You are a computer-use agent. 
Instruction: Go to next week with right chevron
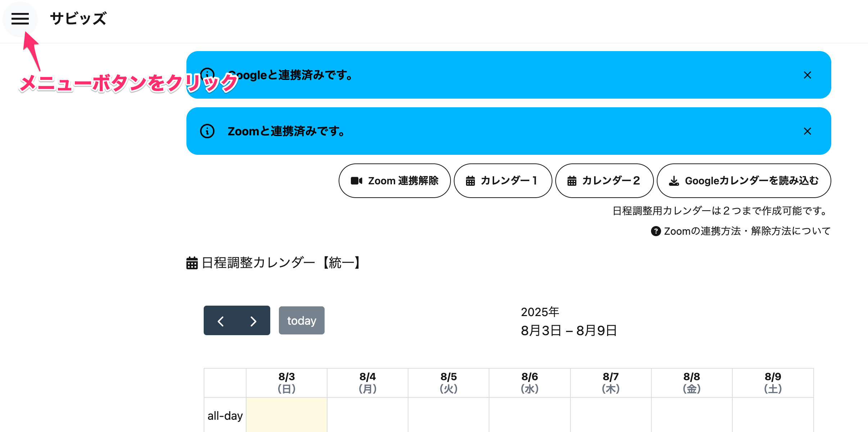(253, 321)
